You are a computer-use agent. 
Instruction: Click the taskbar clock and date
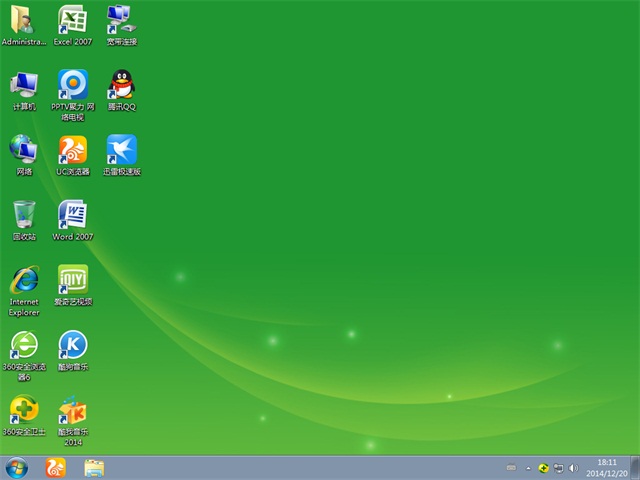(x=606, y=467)
